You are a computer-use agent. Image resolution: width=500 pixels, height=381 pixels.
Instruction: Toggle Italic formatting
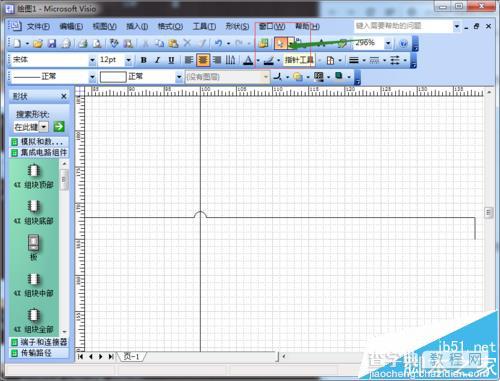(157, 60)
